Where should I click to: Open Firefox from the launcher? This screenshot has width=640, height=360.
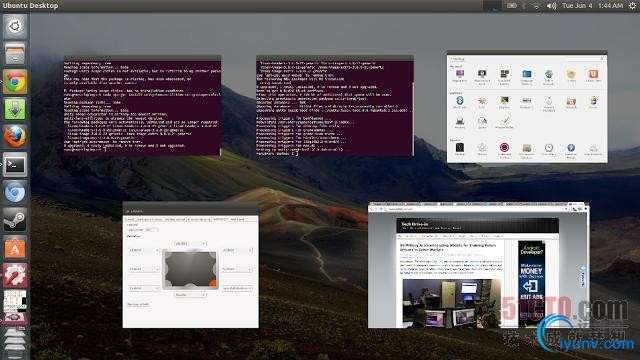[15, 137]
